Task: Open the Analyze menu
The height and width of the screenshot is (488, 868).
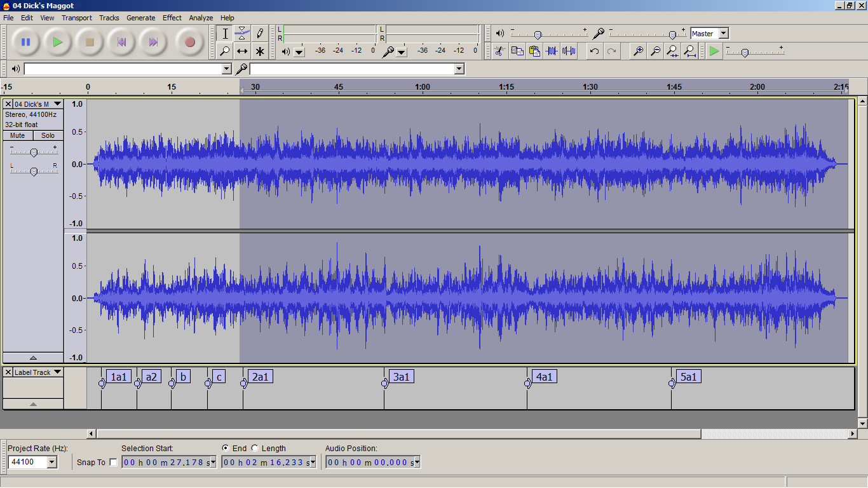Action: (x=201, y=18)
